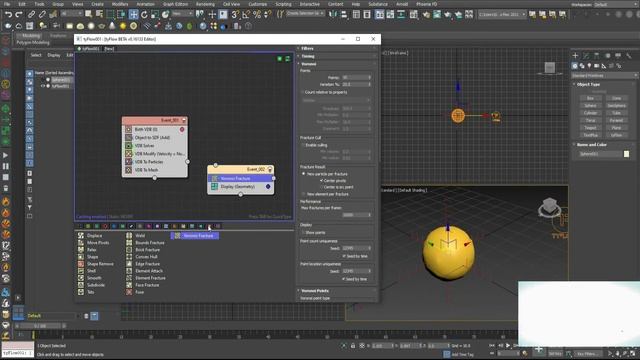Viewport: 640px width, 360px height.
Task: Toggle Event_002 enable bulb icon
Action: [269, 169]
